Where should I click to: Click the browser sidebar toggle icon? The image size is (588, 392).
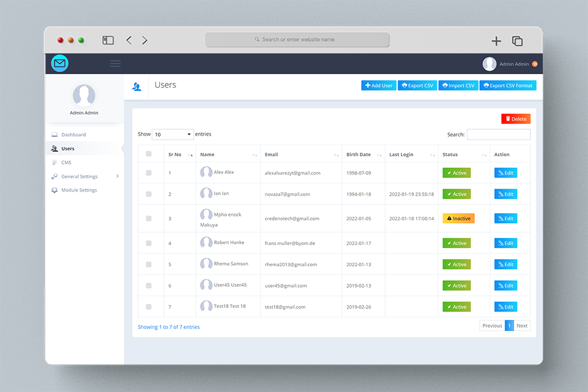(108, 40)
